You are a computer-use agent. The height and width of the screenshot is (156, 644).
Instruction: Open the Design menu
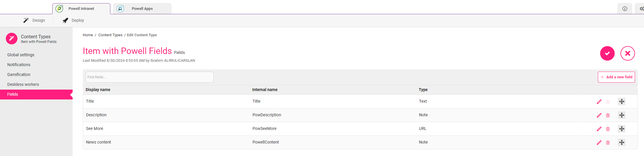tap(34, 20)
